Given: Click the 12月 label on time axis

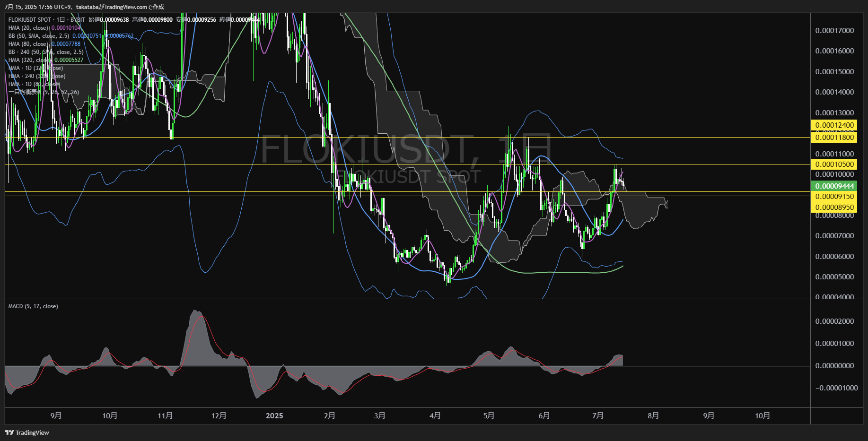Looking at the screenshot, I should [219, 416].
